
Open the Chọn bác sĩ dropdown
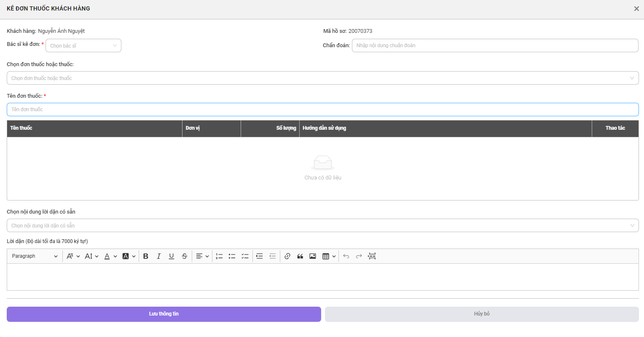83,45
